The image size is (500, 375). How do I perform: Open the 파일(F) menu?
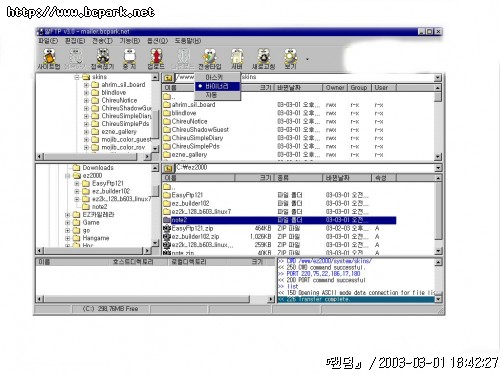pyautogui.click(x=48, y=41)
